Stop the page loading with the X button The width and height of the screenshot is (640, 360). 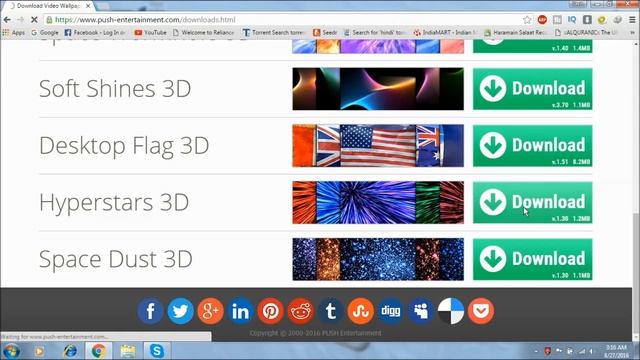[34, 20]
